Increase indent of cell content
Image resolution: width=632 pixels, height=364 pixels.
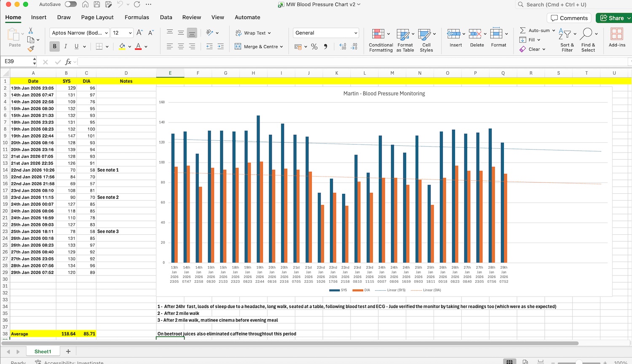[x=220, y=47]
